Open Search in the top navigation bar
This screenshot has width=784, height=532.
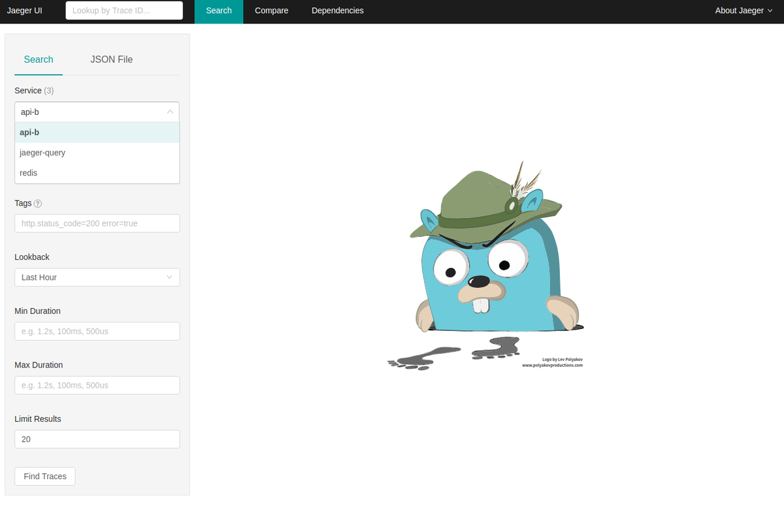[219, 10]
